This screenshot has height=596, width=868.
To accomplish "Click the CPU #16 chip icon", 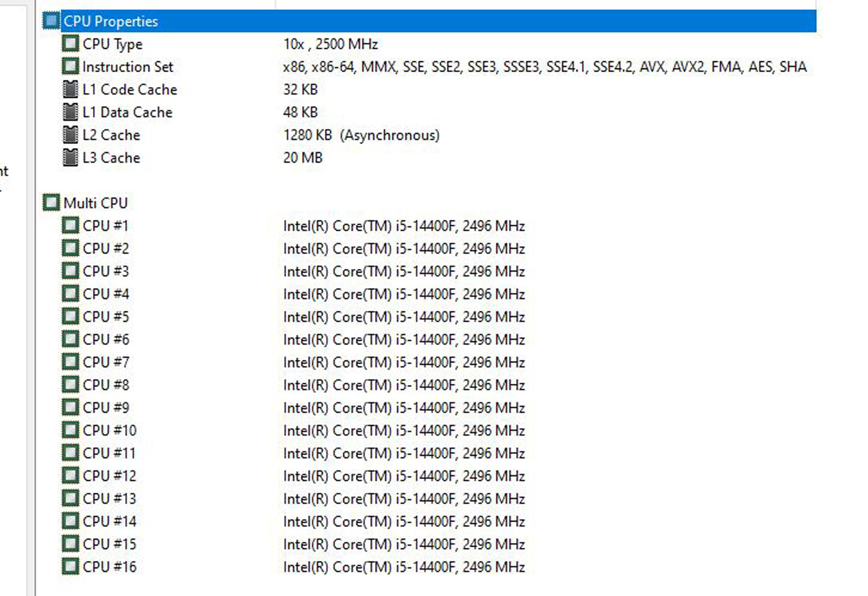I will click(x=71, y=566).
